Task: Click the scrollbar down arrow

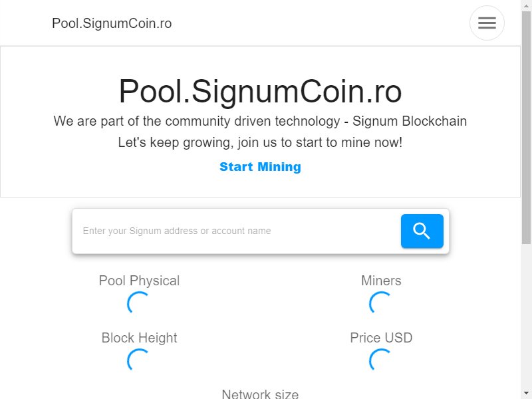Action: point(526,394)
